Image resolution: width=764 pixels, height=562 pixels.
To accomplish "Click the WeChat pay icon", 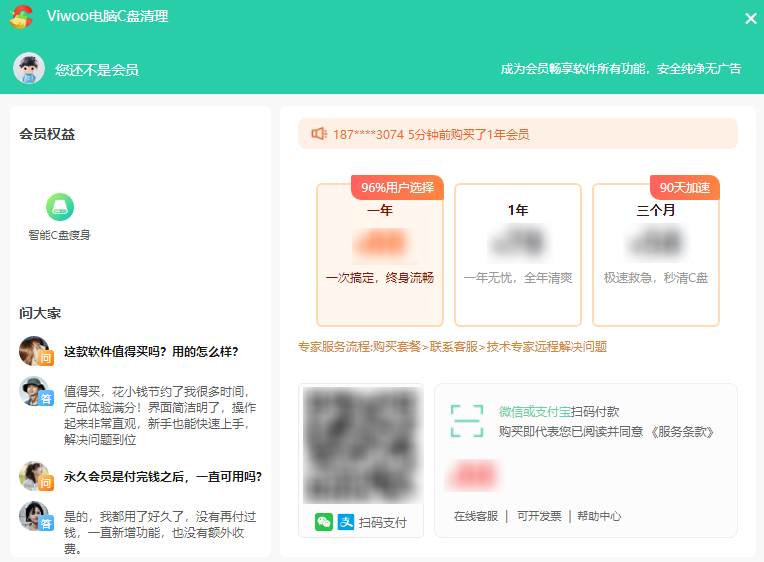I will [324, 522].
